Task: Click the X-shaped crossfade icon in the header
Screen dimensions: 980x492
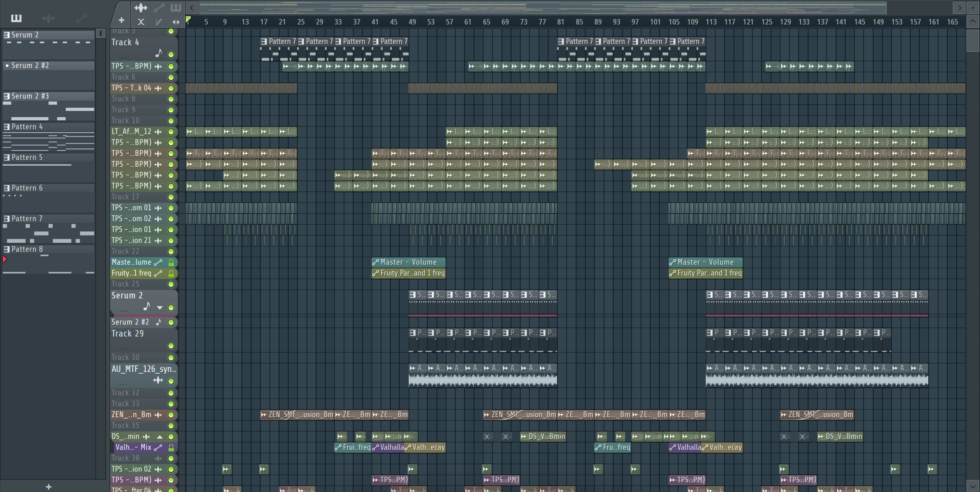Action: click(141, 22)
